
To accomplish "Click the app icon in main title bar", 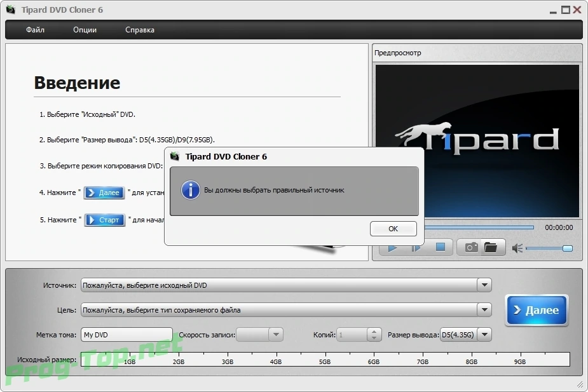I will pos(11,10).
